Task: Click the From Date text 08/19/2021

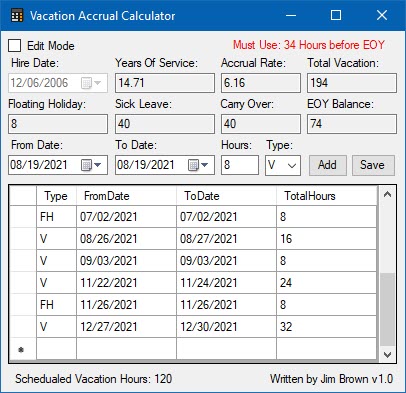Action: 39,165
